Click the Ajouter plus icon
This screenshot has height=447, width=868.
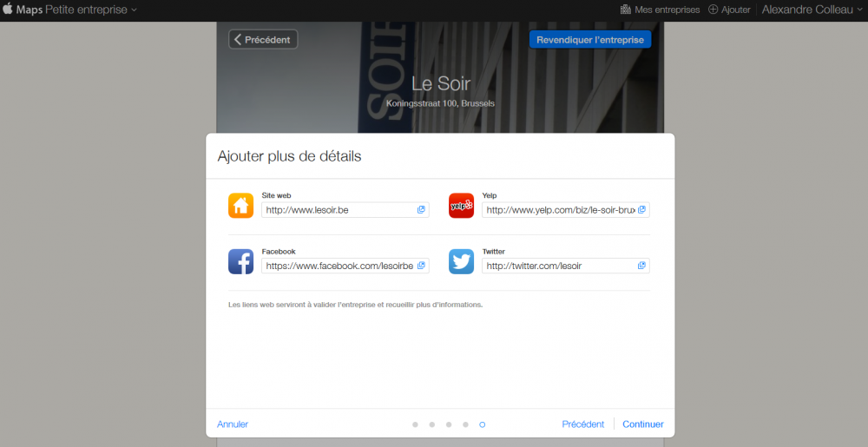(713, 10)
